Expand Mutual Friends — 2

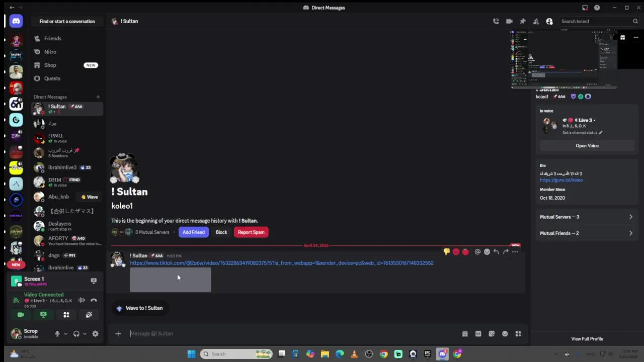click(x=586, y=233)
